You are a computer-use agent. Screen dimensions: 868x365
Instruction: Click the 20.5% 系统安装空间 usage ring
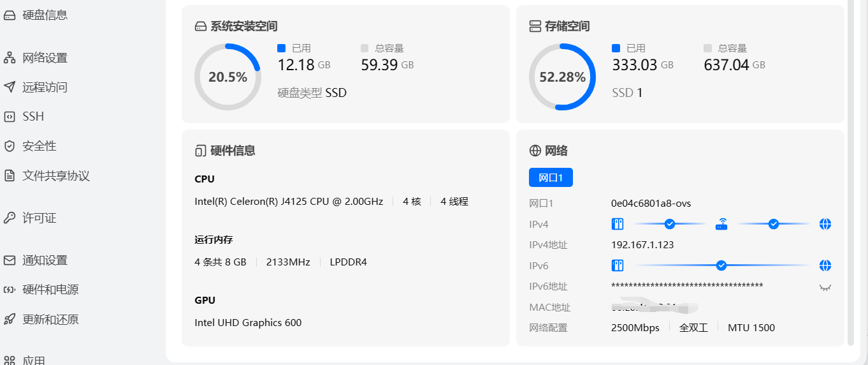[228, 77]
